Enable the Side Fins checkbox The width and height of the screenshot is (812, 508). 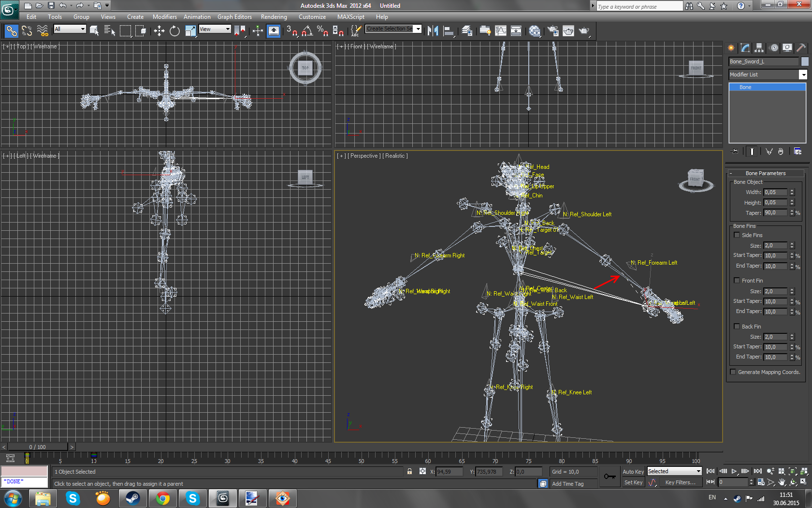(737, 235)
